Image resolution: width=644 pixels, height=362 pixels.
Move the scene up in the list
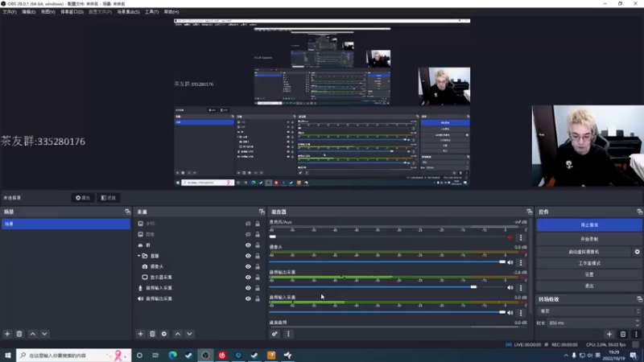pyautogui.click(x=33, y=334)
